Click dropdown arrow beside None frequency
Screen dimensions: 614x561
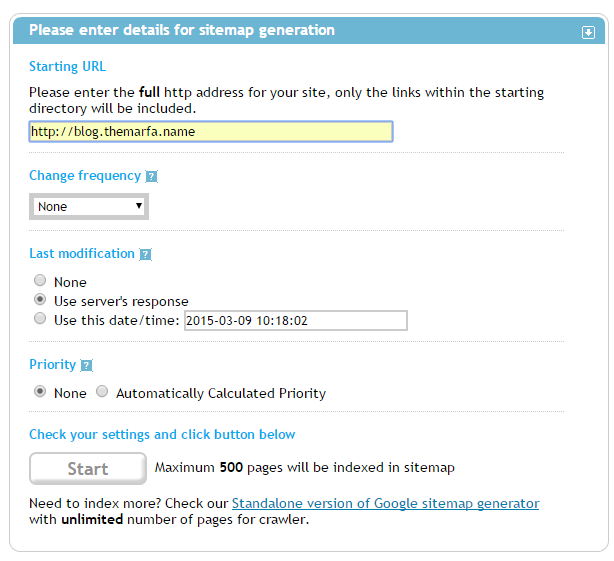[138, 206]
